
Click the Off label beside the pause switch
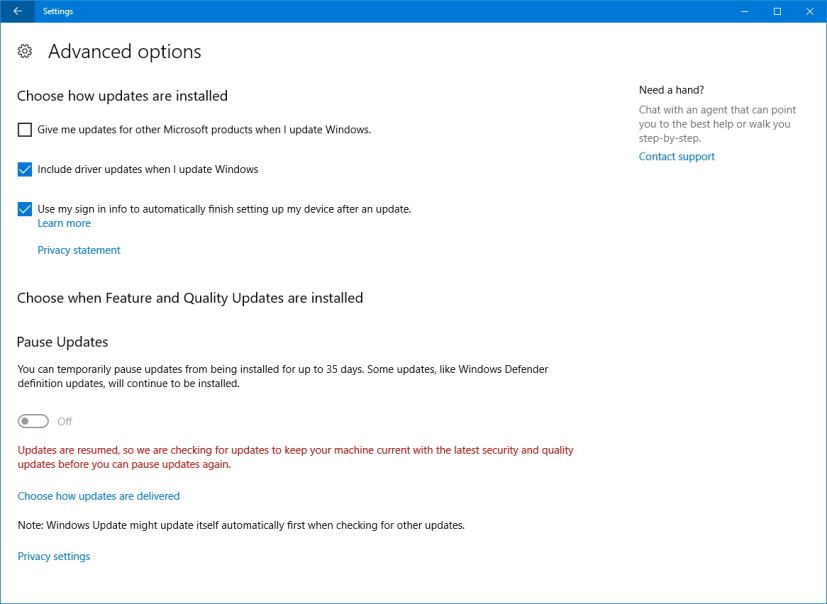[64, 421]
